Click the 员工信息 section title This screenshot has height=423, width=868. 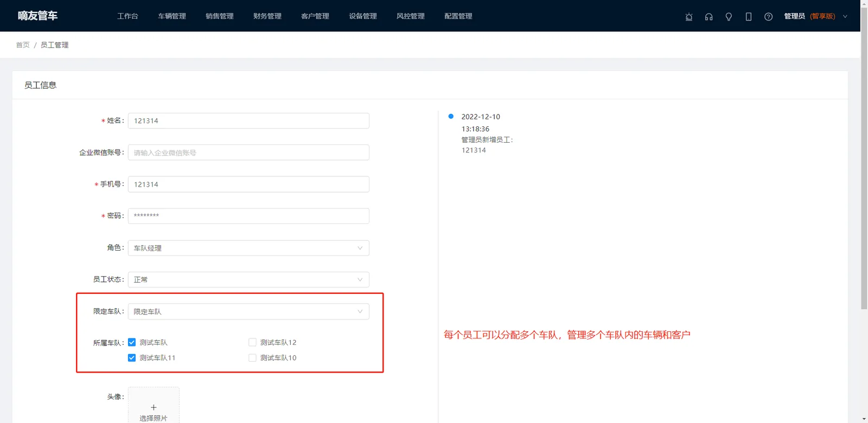tap(40, 85)
